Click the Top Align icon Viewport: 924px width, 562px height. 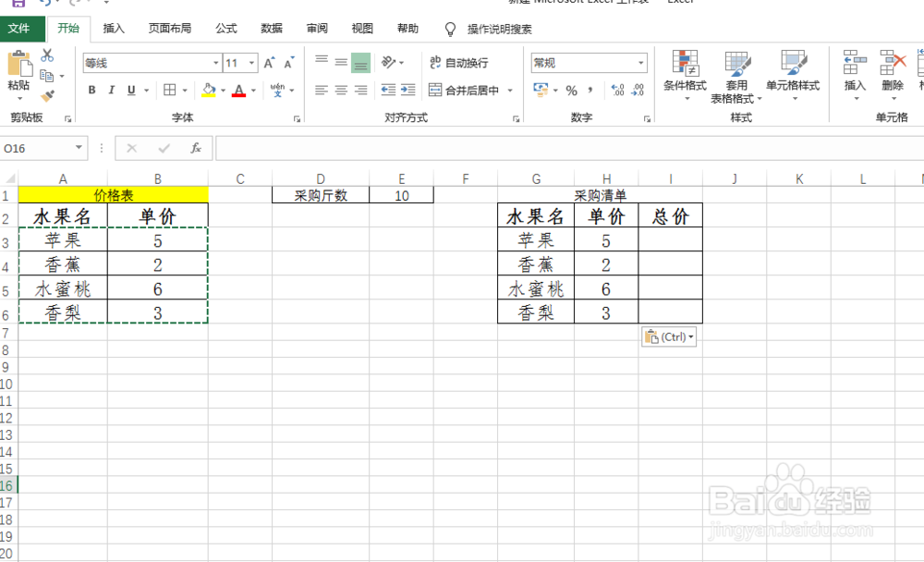click(x=322, y=61)
